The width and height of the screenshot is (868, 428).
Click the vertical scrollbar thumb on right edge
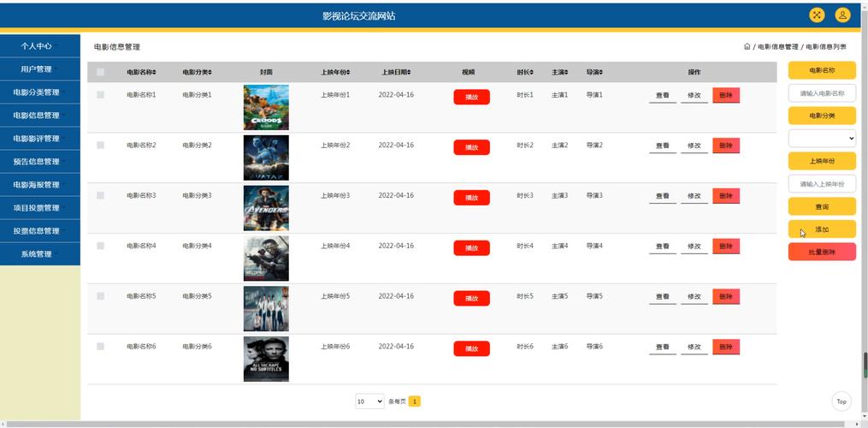point(865,365)
